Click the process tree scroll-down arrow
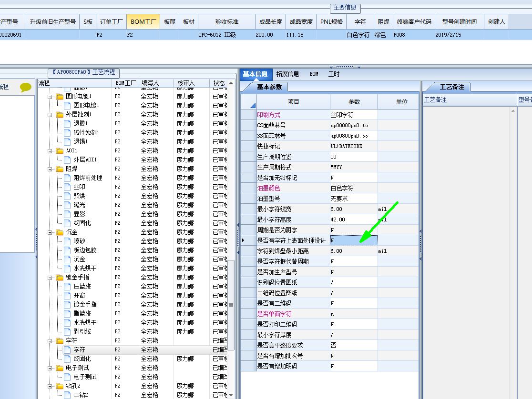 [231, 395]
